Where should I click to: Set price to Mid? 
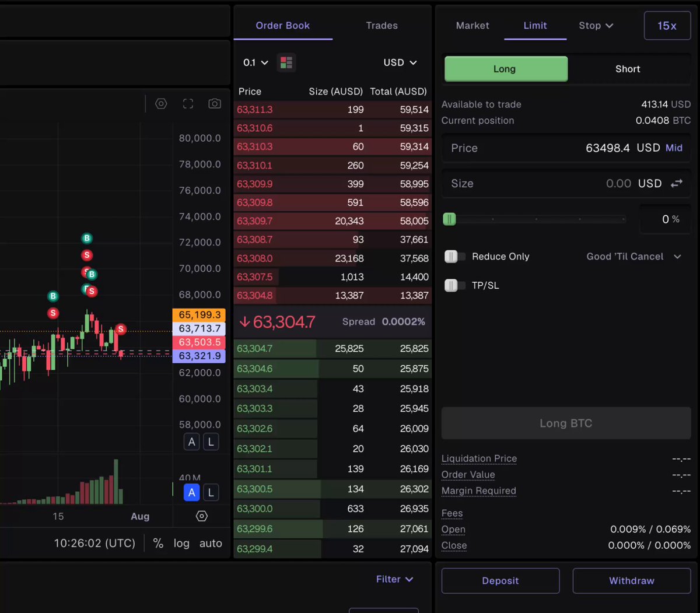click(674, 148)
